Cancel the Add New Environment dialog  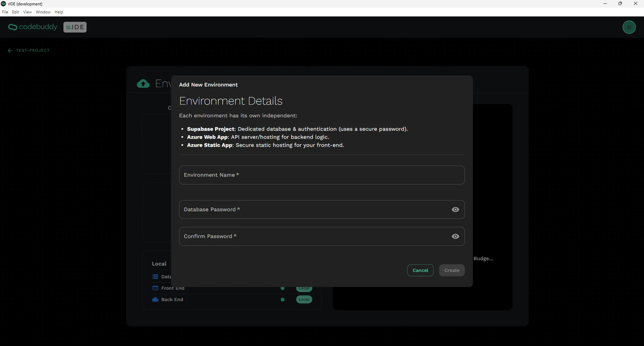coord(420,270)
